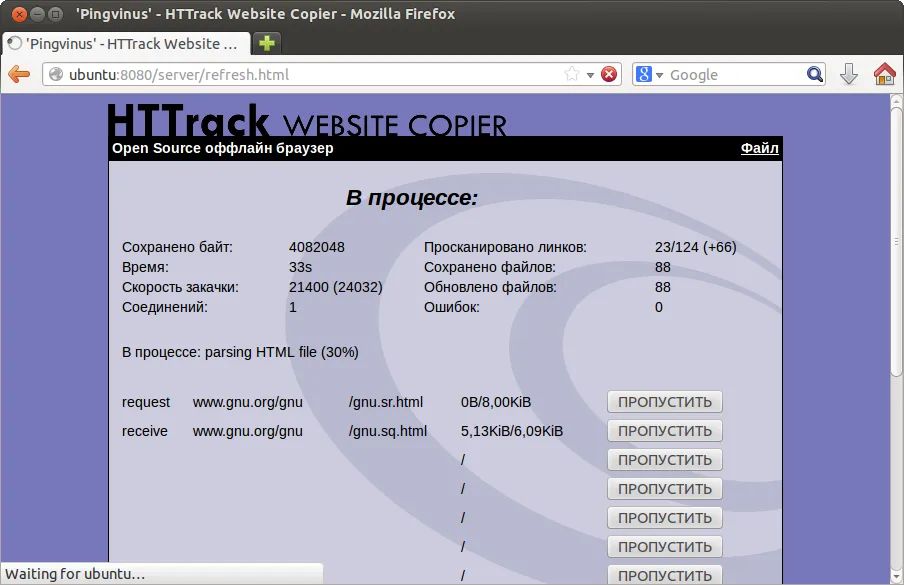Click the elapsed time value 33s
The image size is (904, 585).
pos(300,267)
